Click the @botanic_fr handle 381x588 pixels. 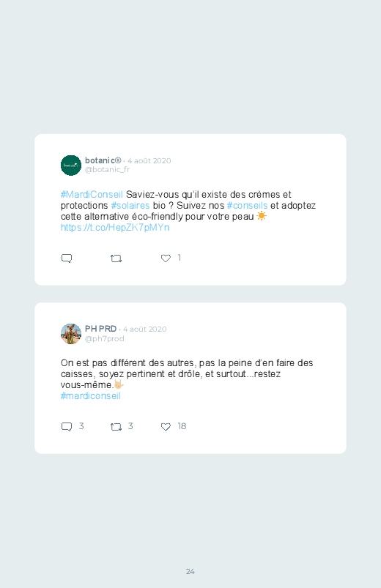(107, 169)
